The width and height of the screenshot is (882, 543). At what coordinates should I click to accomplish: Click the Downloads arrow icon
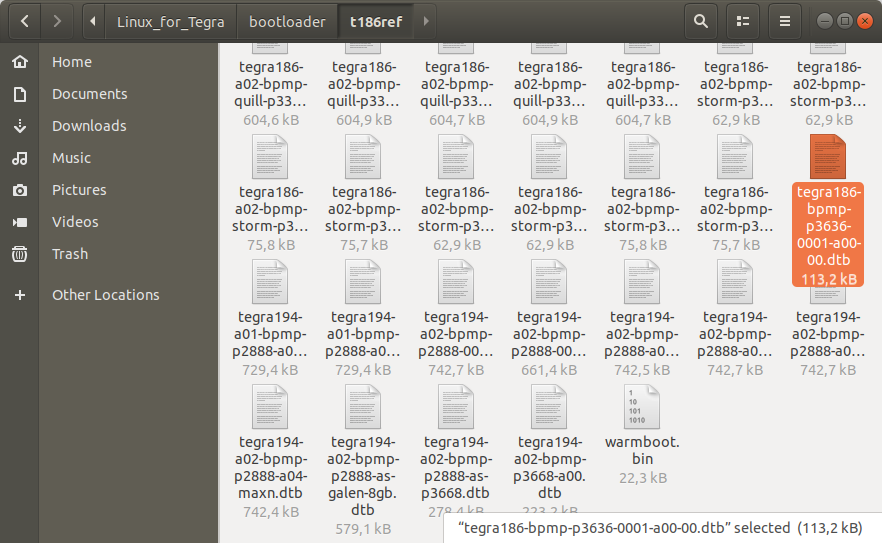pos(20,125)
